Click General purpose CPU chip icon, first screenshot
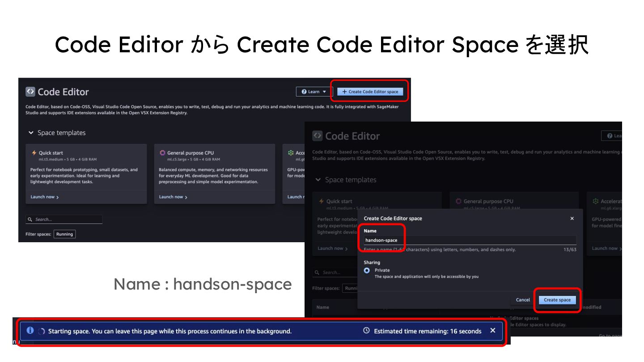 point(162,153)
